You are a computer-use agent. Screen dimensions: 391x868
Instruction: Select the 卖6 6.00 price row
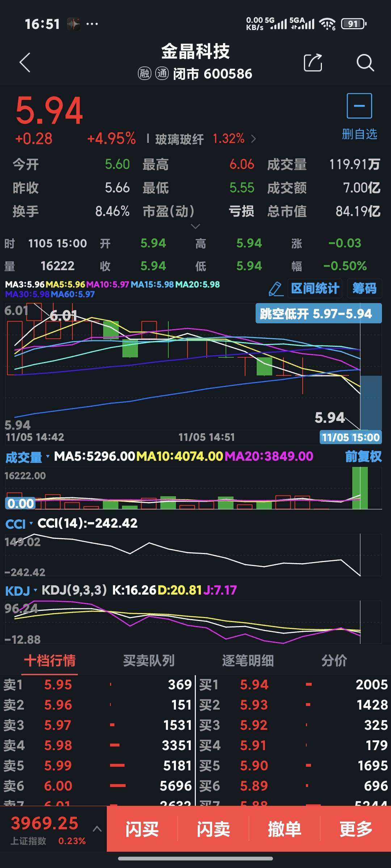coord(98,786)
